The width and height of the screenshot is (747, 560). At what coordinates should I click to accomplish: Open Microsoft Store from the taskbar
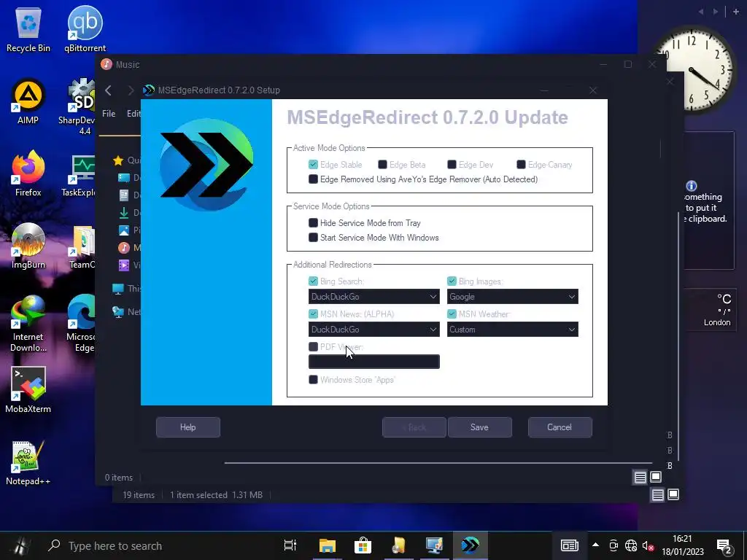point(363,545)
